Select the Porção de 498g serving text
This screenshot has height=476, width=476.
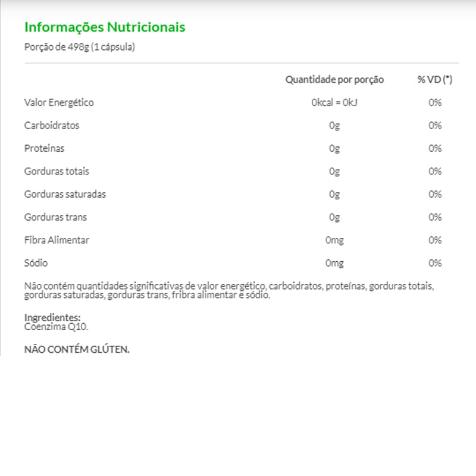coord(80,47)
